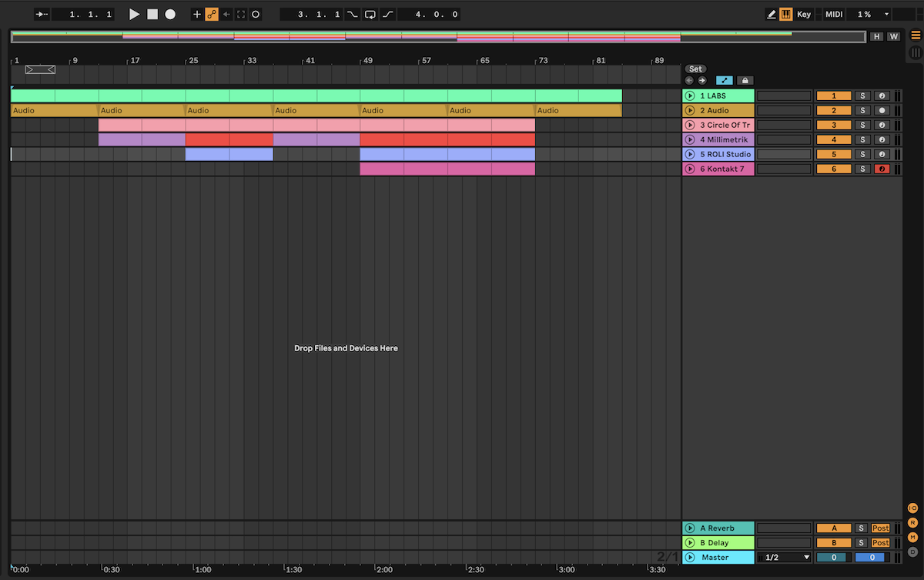Solo the 1 LABS track
Screen dimensions: 924x580
(862, 96)
